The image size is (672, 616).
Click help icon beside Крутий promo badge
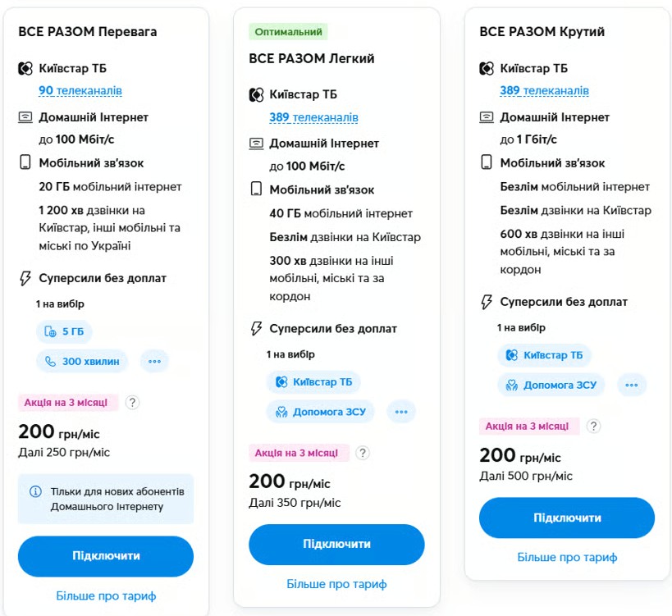click(594, 427)
